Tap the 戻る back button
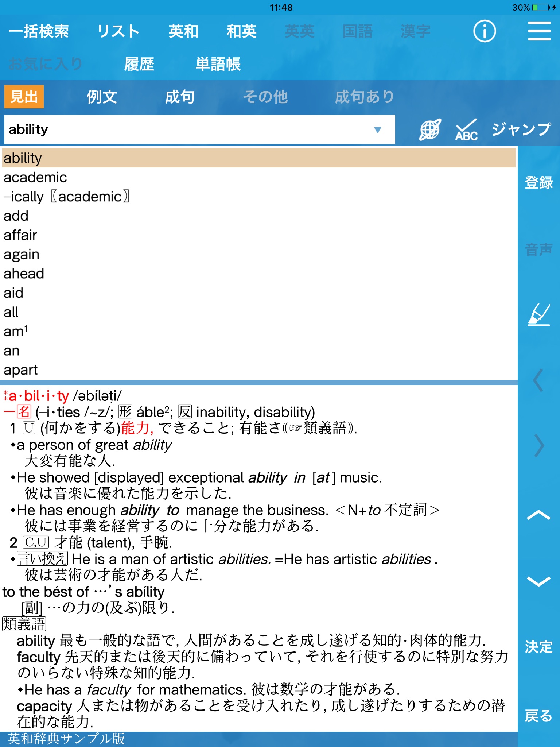The image size is (560, 747). (x=539, y=715)
